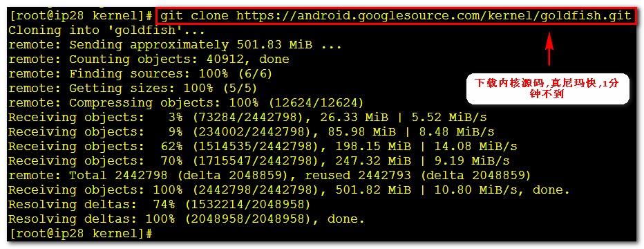Click the Receiving objects 100% done line
The width and height of the screenshot is (644, 249).
point(290,190)
